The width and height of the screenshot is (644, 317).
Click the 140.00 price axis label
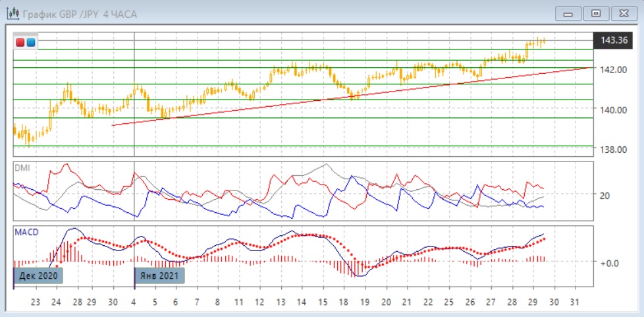tap(616, 109)
